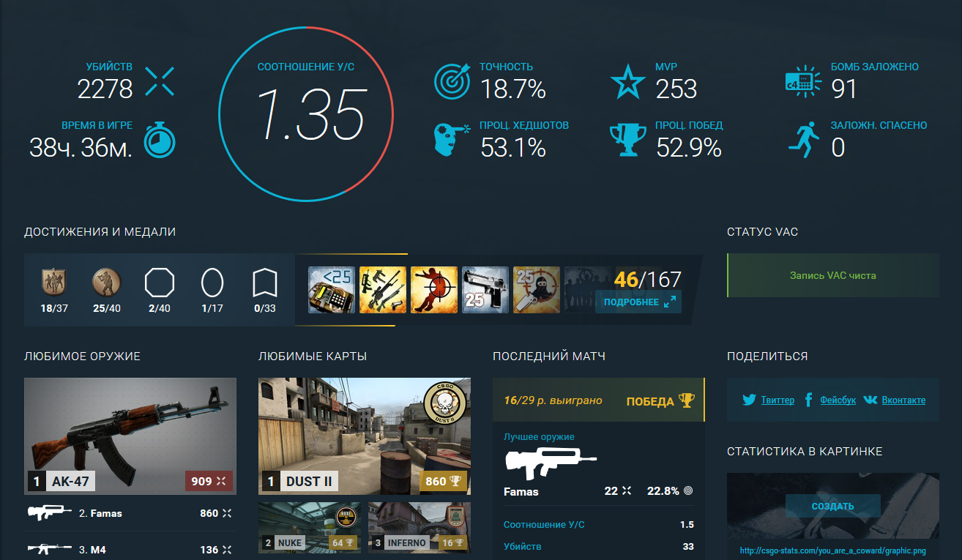The width and height of the screenshot is (962, 560).
Task: Click the Facebook 'f' icon
Action: (x=809, y=400)
